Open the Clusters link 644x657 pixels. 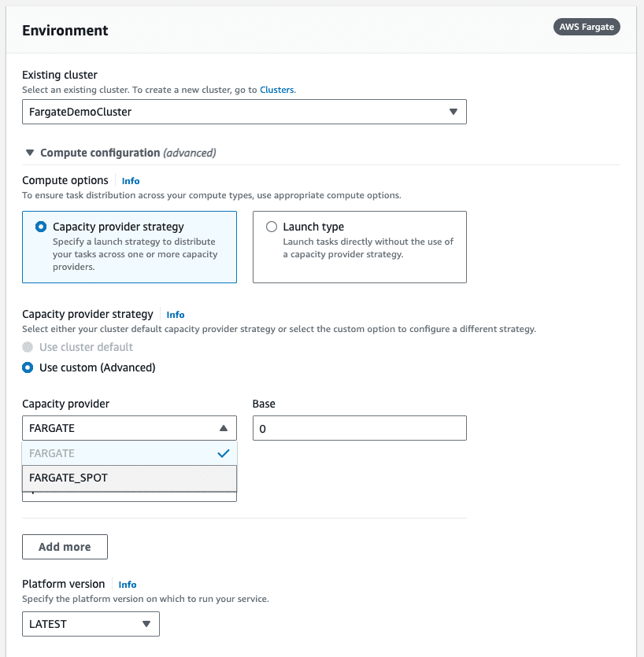coord(276,89)
